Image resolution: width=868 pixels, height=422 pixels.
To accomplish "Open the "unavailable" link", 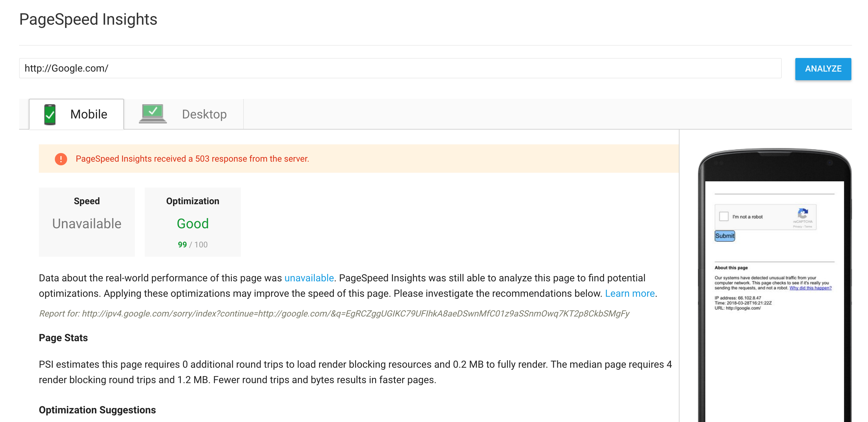I will tap(309, 278).
